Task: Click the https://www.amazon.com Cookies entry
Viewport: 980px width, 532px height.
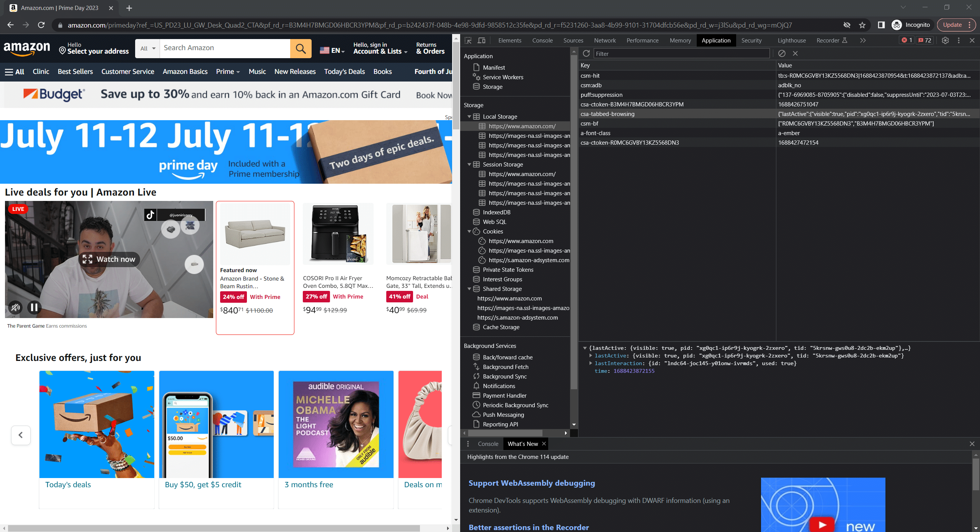Action: point(519,241)
